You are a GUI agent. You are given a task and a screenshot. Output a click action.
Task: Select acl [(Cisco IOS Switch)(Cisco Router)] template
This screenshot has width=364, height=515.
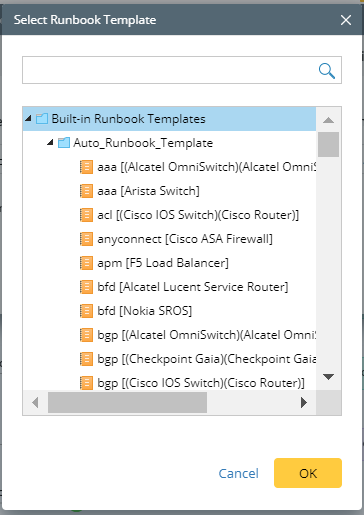(x=198, y=215)
